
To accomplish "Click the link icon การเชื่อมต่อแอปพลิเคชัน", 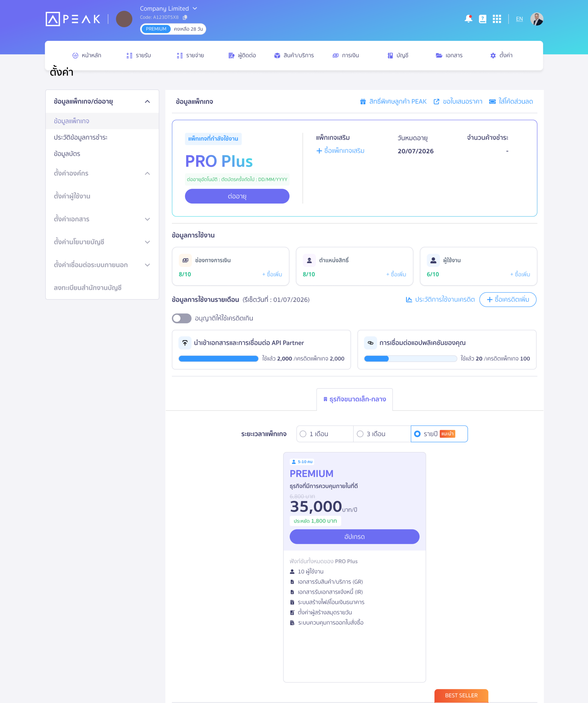I will pyautogui.click(x=371, y=343).
